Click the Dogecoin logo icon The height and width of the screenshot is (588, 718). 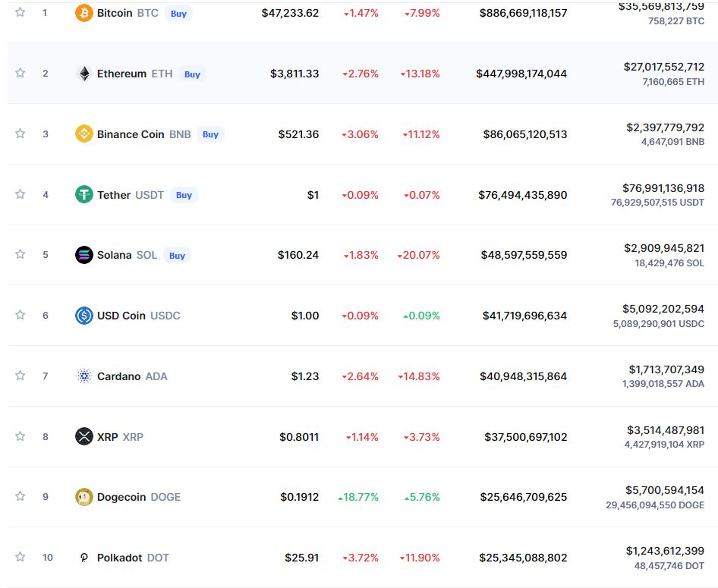pos(84,497)
